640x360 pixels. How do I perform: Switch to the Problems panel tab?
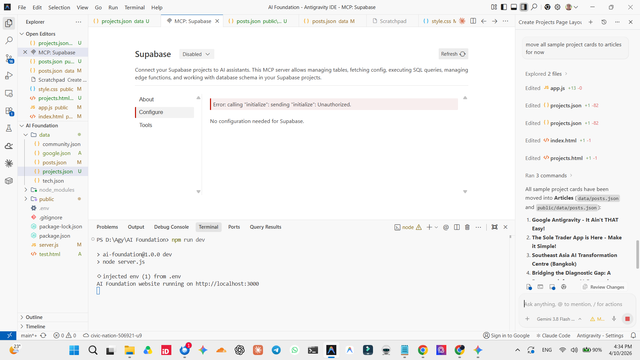pyautogui.click(x=107, y=227)
